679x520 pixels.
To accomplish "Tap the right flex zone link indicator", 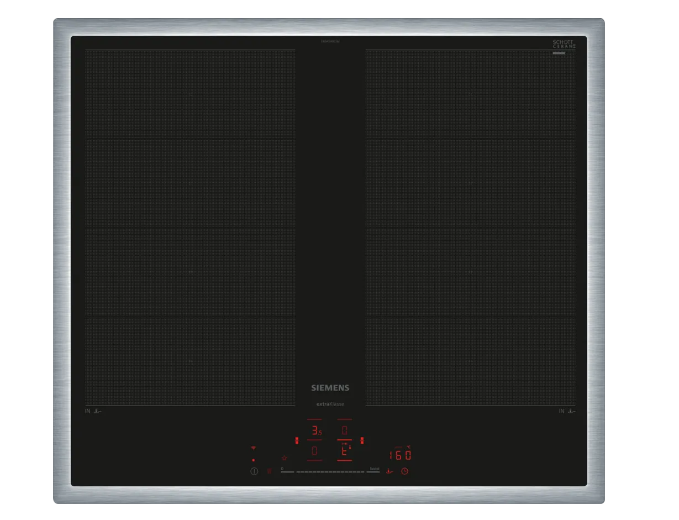I will click(362, 440).
